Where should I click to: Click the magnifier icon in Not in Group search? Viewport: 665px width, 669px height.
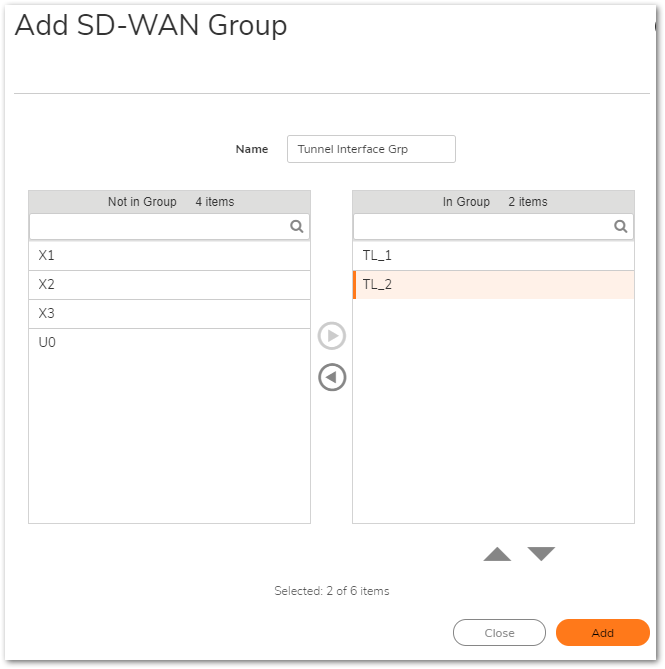click(x=297, y=227)
